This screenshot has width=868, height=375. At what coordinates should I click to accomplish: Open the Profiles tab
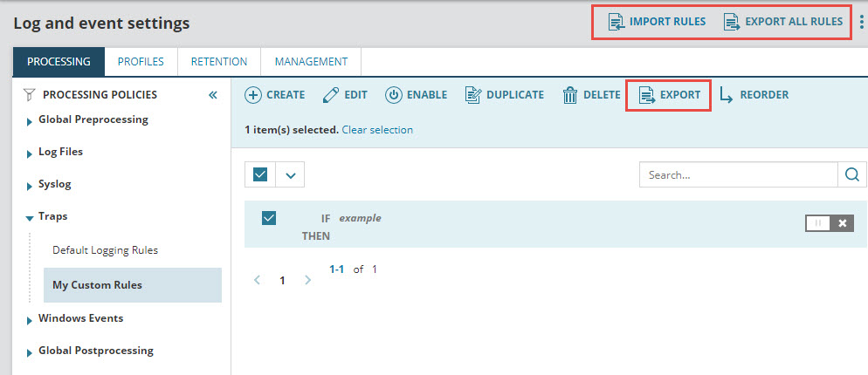tap(141, 62)
